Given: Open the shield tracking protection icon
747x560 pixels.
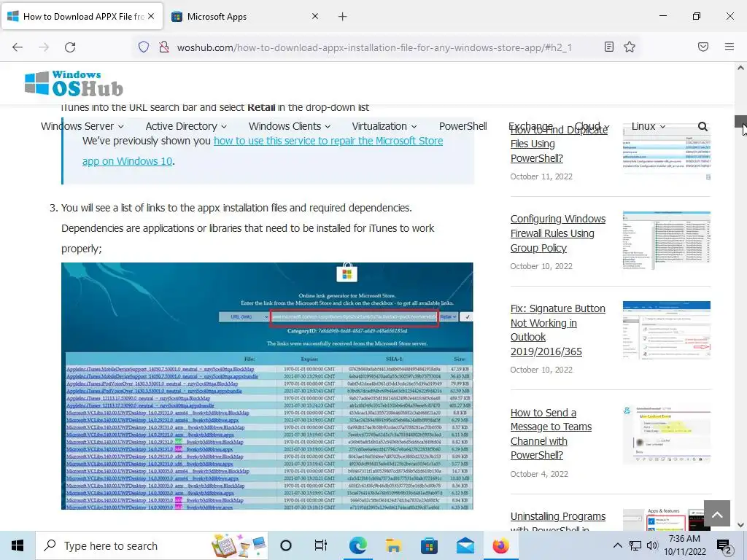Looking at the screenshot, I should (144, 47).
